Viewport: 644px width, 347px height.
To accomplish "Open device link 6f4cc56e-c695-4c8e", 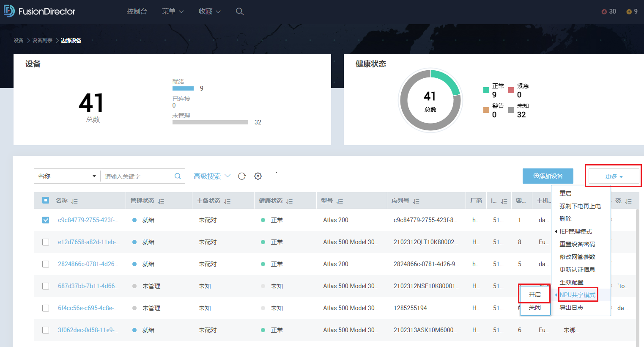I will point(88,308).
